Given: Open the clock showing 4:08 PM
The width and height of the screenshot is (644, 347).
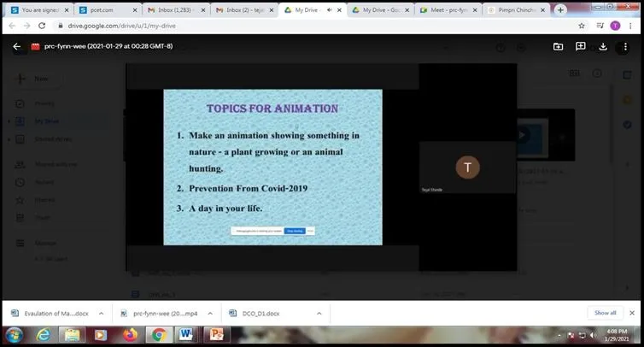Looking at the screenshot, I should tap(617, 335).
